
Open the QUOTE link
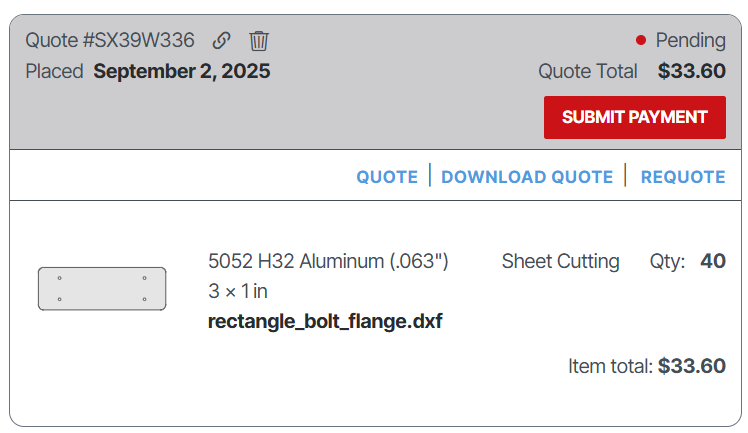click(387, 177)
